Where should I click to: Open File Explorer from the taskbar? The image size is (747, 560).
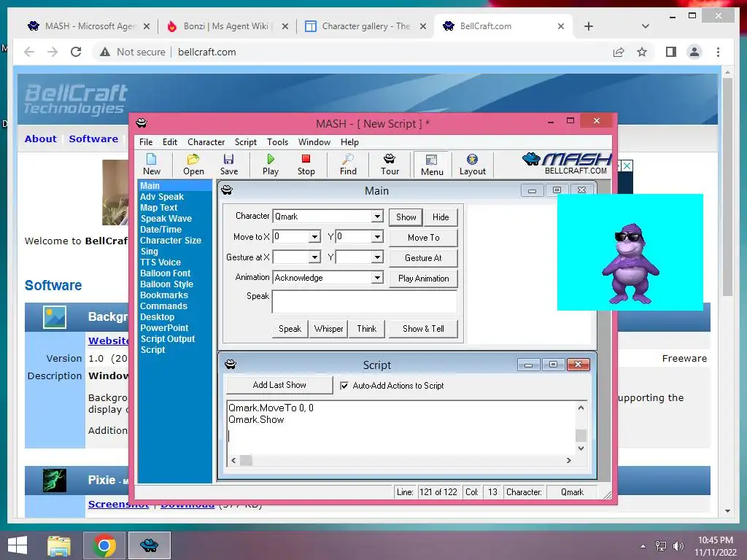(x=59, y=545)
